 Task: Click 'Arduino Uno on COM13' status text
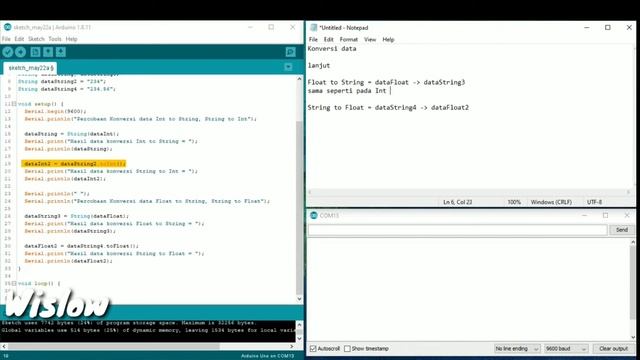tap(267, 356)
